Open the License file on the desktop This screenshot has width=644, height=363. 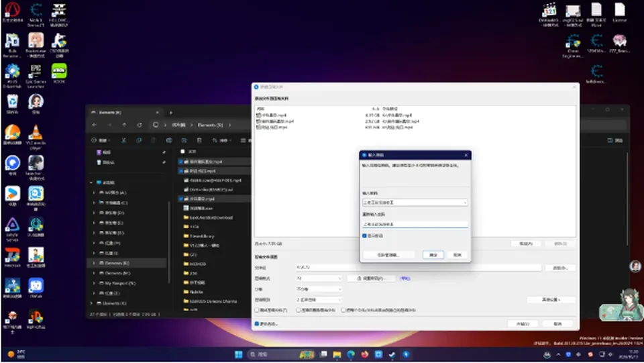coord(620,12)
